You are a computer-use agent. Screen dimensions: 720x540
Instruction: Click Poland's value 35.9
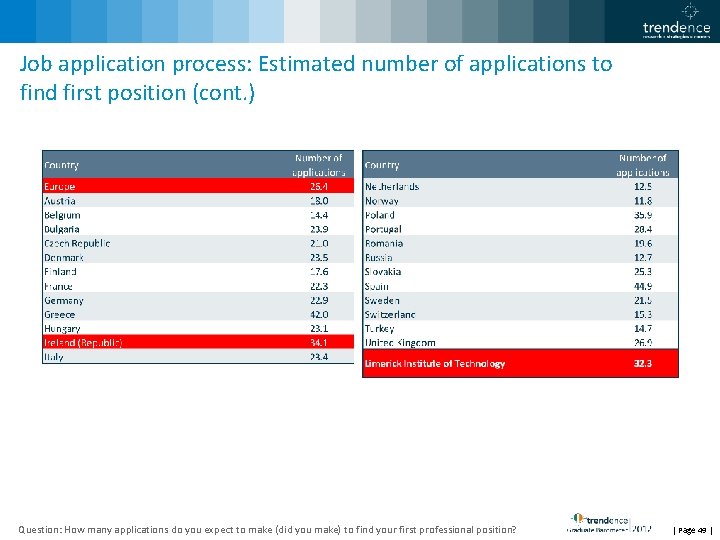tap(643, 215)
